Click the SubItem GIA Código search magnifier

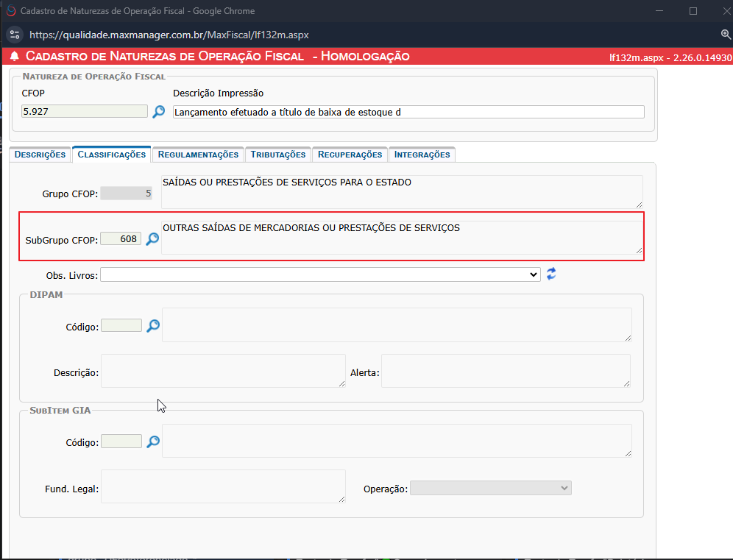[153, 442]
